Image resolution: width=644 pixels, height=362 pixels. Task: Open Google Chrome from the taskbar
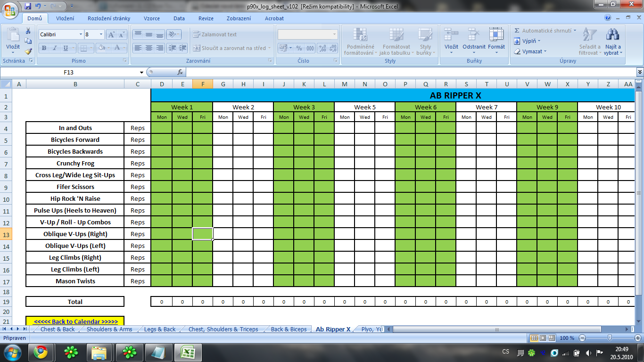[40, 353]
